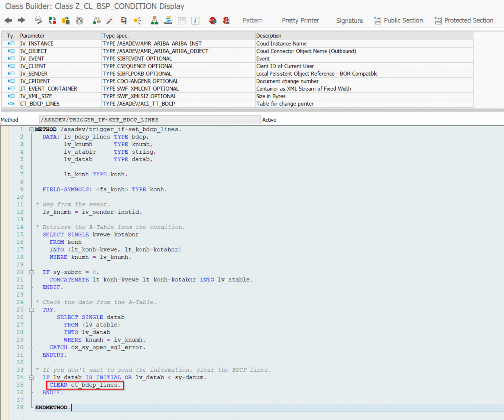Click the Back arrow in the toolbar
The height and width of the screenshot is (420, 504).
point(8,21)
